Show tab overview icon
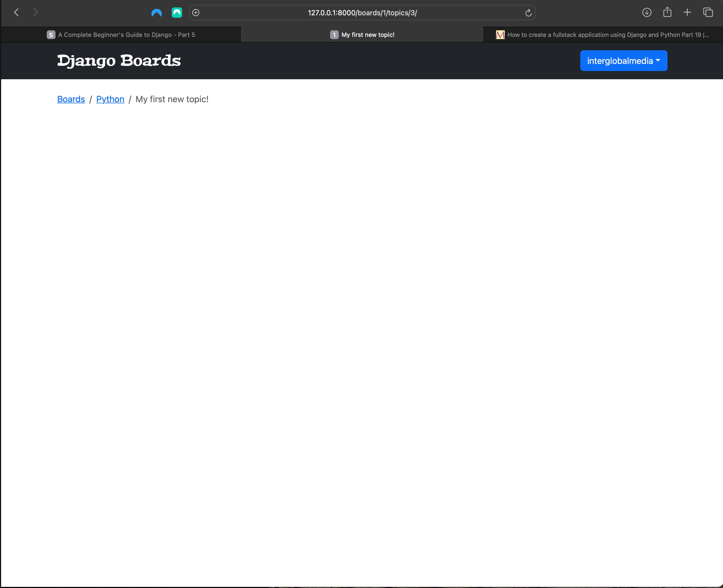723x588 pixels. click(x=708, y=13)
